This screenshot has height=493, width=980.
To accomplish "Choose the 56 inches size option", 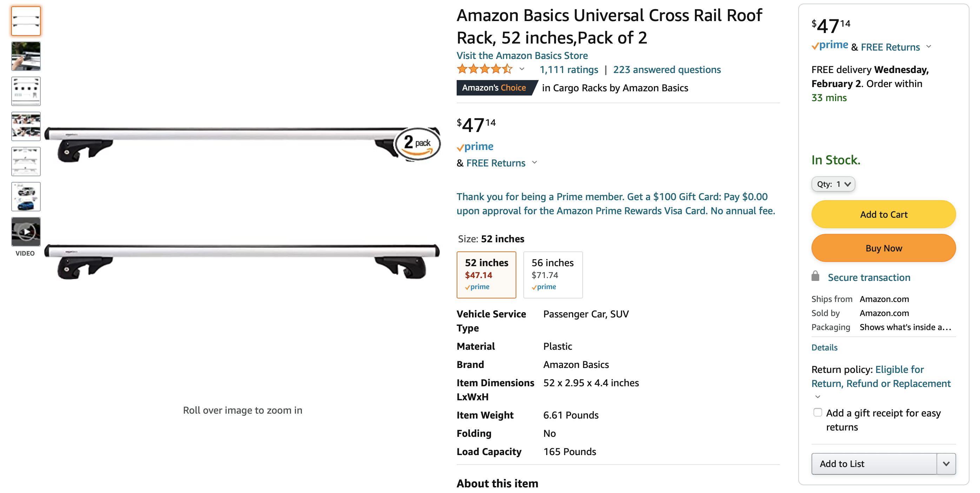I will (553, 275).
